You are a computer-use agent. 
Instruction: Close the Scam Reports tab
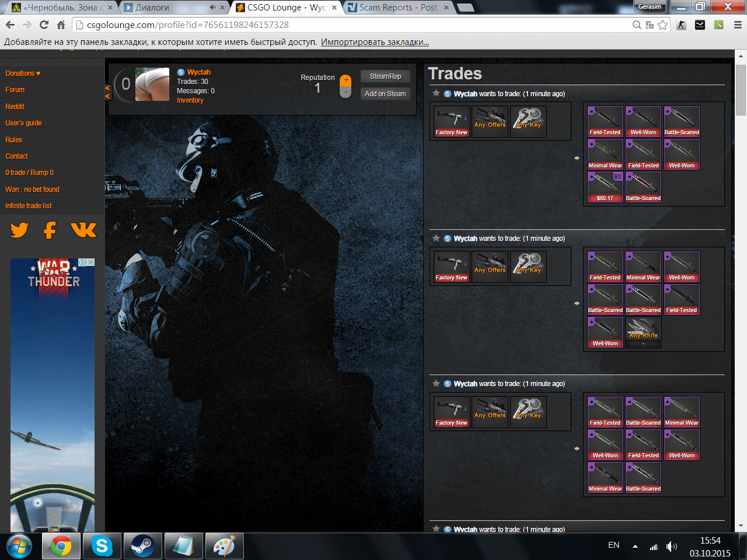click(x=446, y=8)
